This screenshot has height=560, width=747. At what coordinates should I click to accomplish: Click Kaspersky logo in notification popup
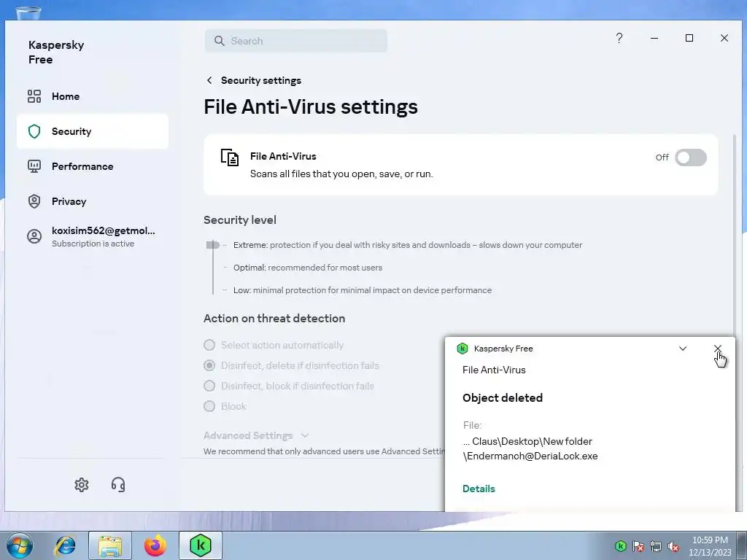click(x=462, y=349)
